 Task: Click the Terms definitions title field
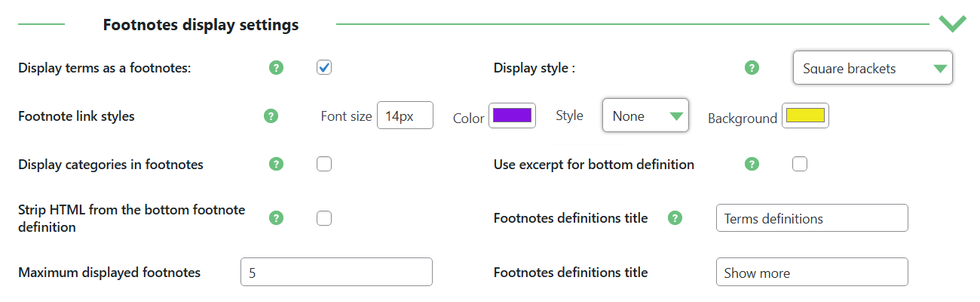812,218
